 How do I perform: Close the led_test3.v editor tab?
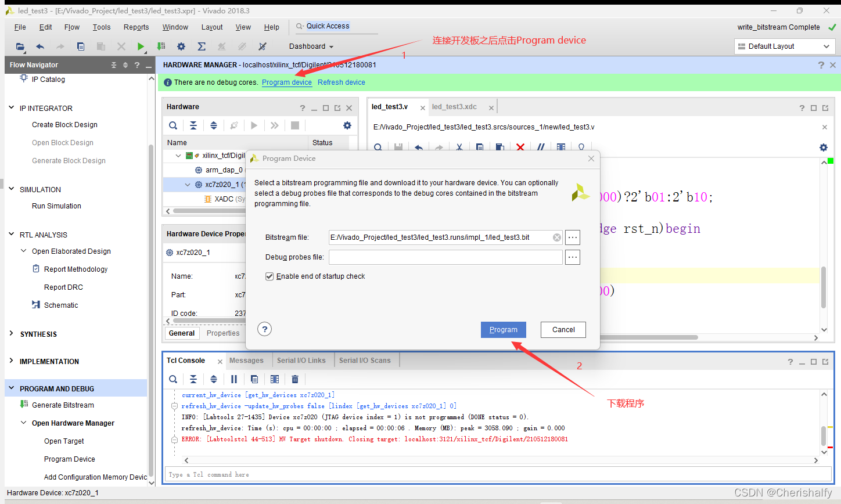[x=423, y=108]
